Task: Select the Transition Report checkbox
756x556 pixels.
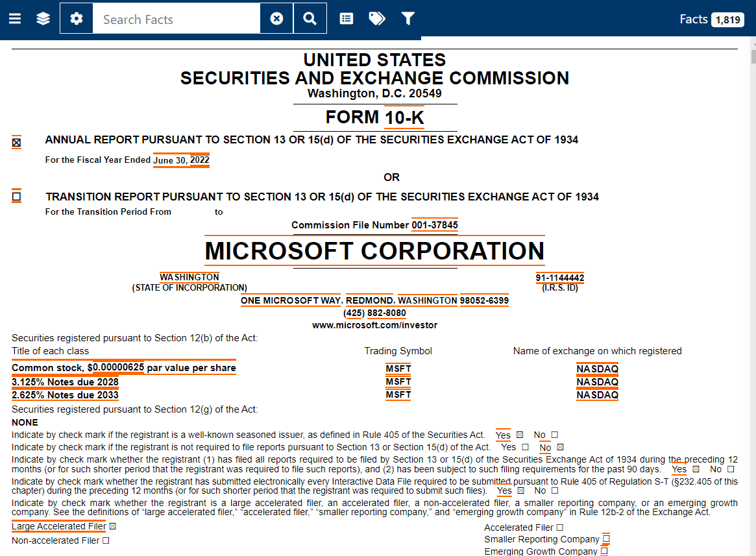Action: (x=17, y=196)
